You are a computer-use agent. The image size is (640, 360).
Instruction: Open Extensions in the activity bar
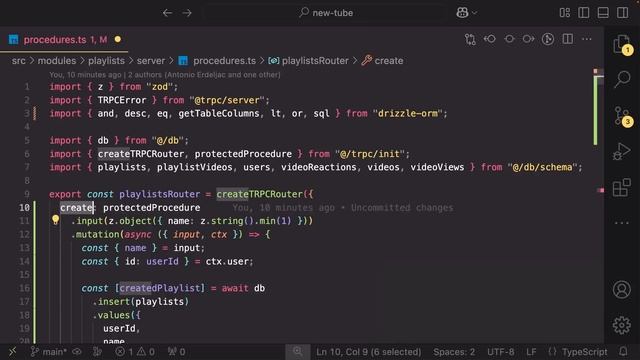click(x=622, y=188)
